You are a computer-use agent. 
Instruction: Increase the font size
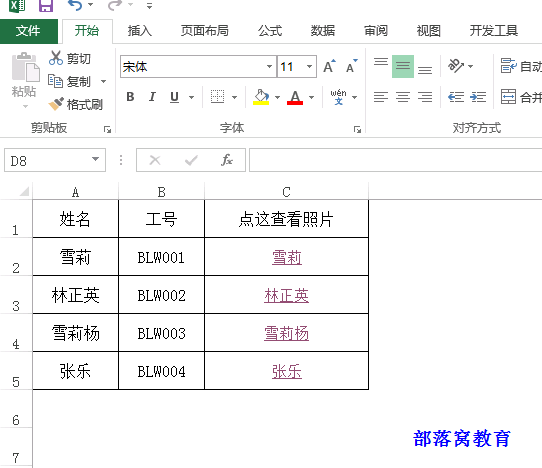click(x=329, y=66)
